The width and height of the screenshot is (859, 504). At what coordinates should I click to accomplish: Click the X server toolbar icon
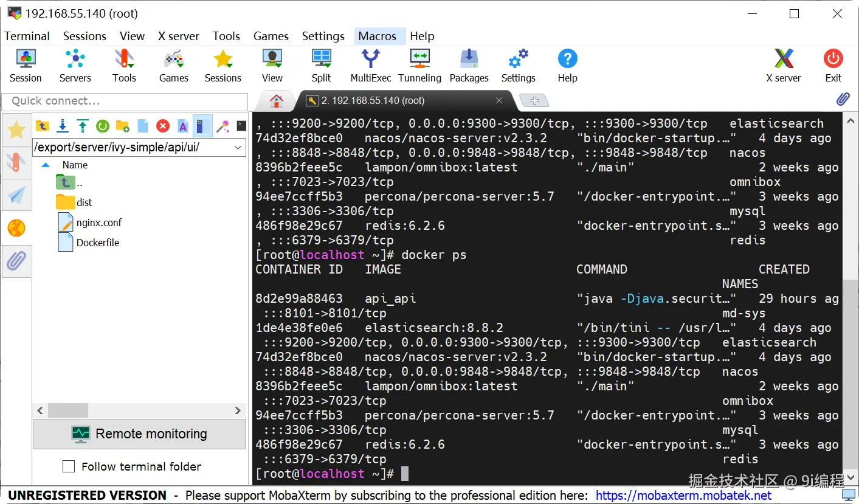(784, 66)
